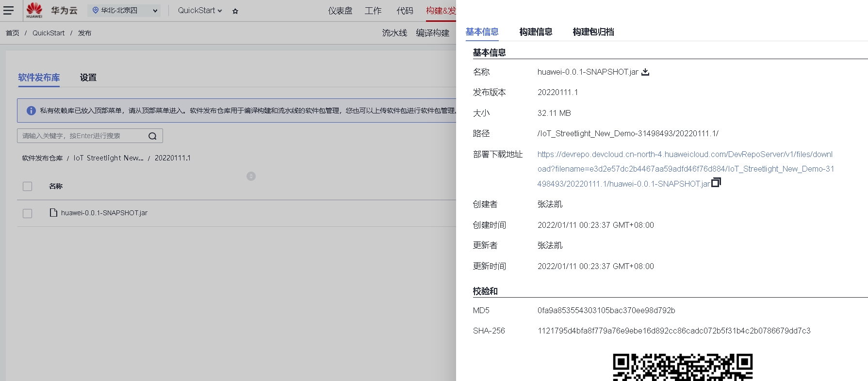Expand the QuickStart project dropdown
868x381 pixels.
(x=200, y=10)
